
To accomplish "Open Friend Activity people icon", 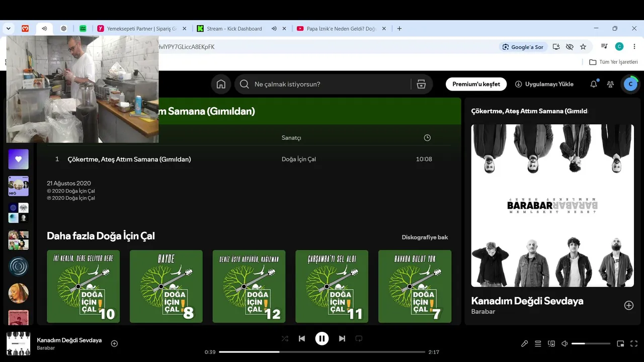I will coord(610,84).
